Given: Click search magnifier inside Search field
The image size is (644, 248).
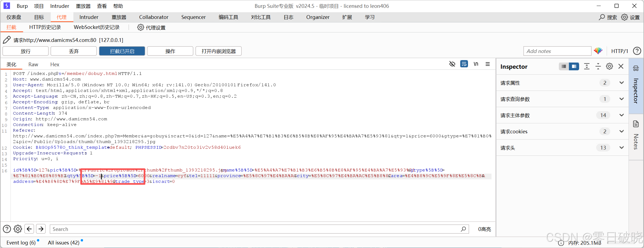Looking at the screenshot, I should [463, 229].
